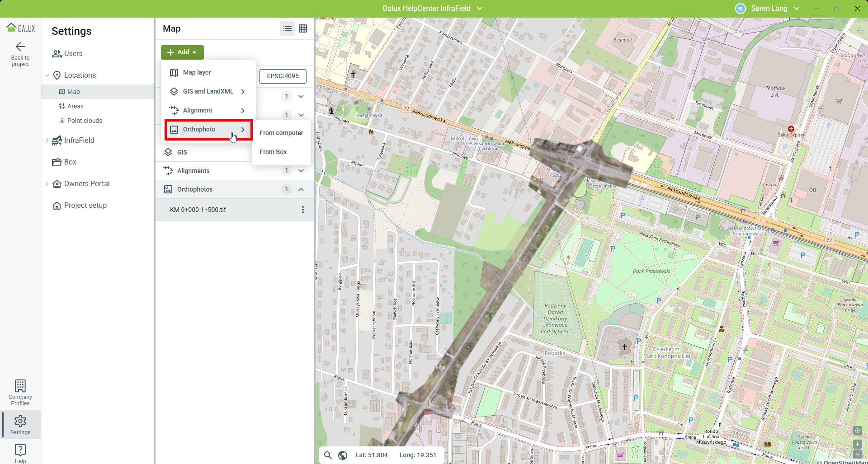Switch the Map panel to list view
The width and height of the screenshot is (868, 464).
point(288,28)
